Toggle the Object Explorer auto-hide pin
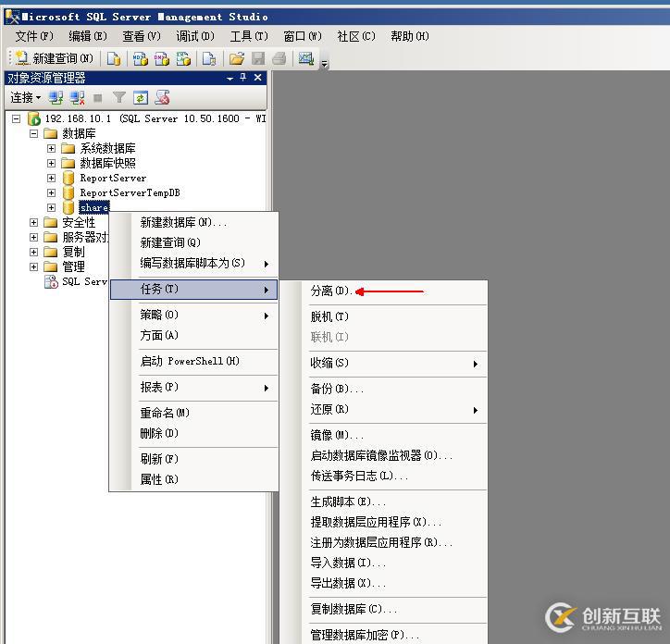Screen dimensions: 670x644 tap(243, 78)
